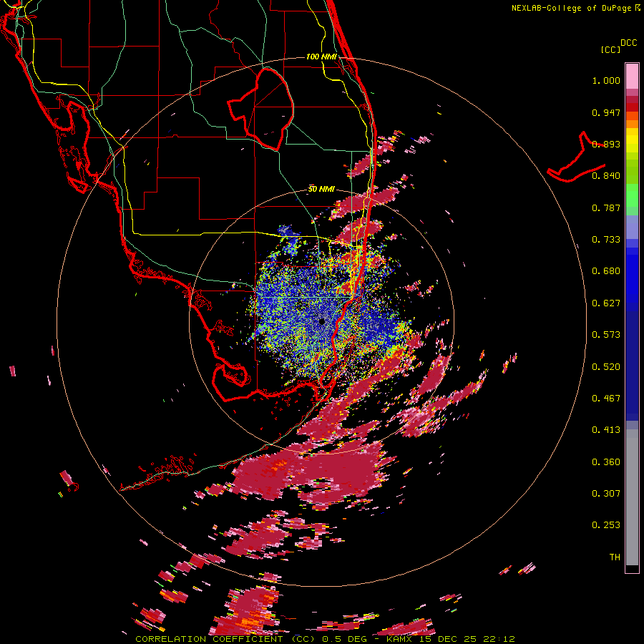Click the 0.467 scale label
This screenshot has width=644, height=644.
[606, 399]
